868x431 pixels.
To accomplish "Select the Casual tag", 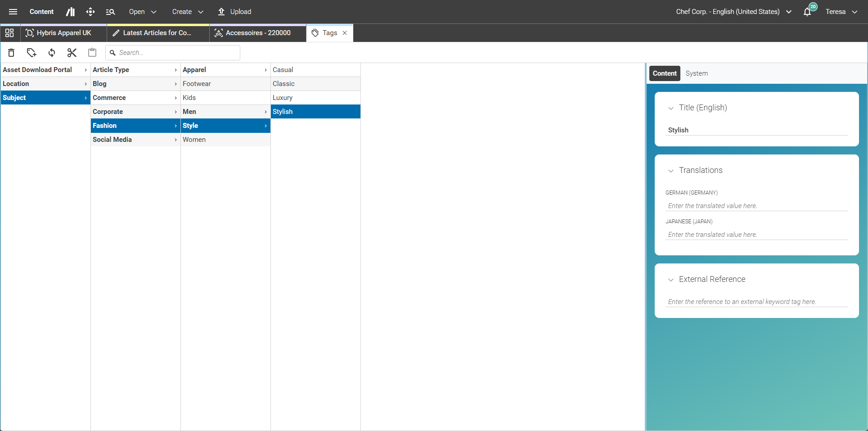I will (315, 70).
